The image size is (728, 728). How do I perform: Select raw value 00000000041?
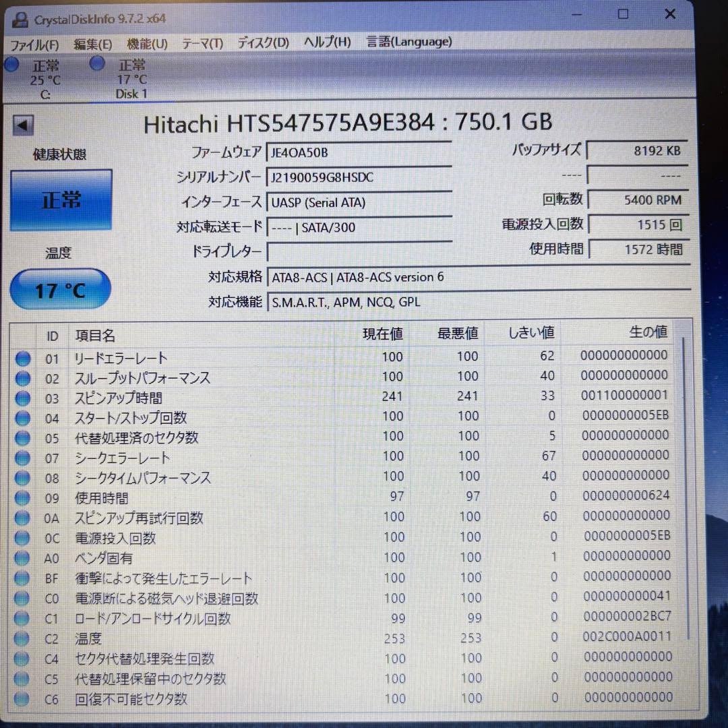(626, 596)
